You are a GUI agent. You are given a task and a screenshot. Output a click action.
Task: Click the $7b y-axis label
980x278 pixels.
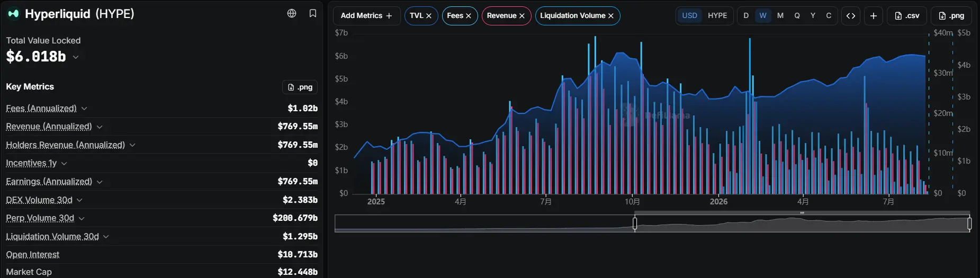[341, 33]
